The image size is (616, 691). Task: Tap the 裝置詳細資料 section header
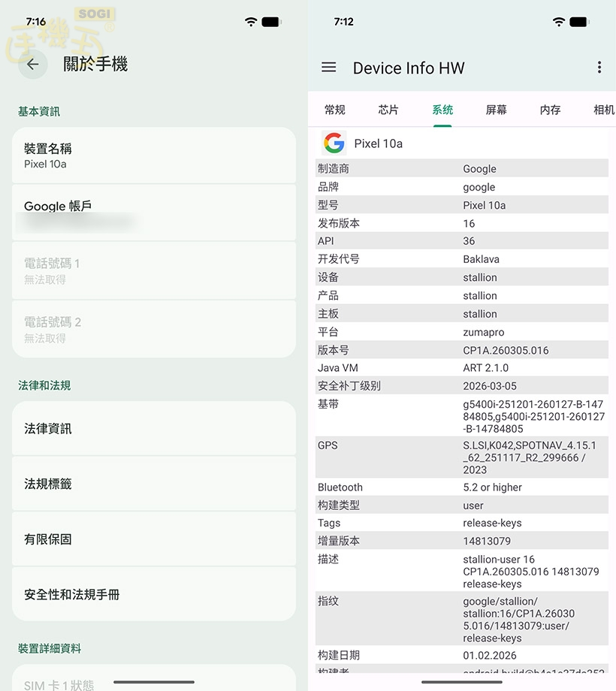[50, 648]
